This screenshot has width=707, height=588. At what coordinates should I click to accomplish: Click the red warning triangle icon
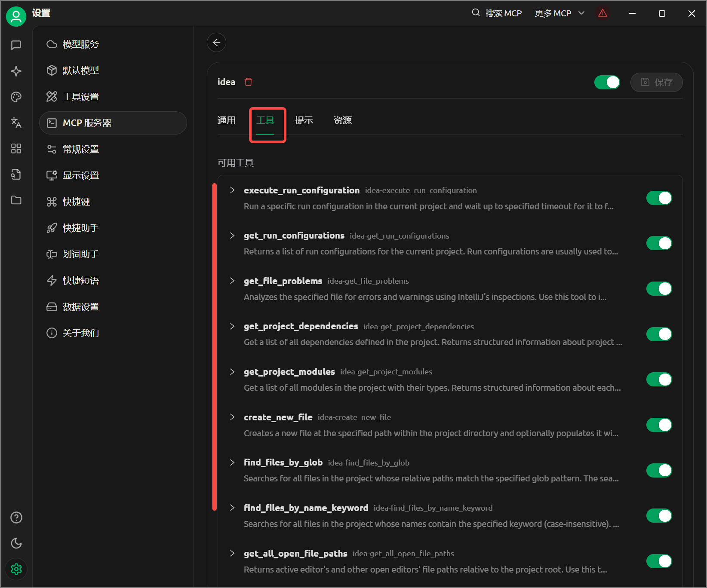(x=602, y=13)
